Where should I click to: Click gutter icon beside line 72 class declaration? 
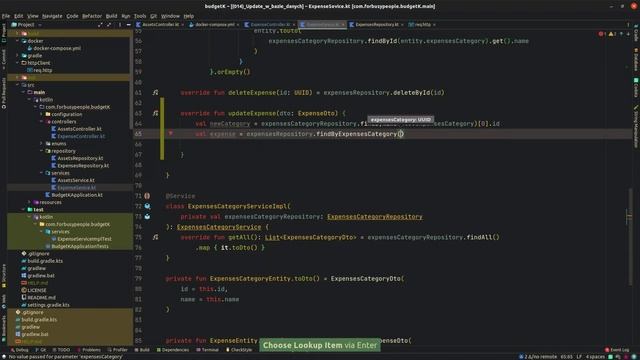click(147, 207)
